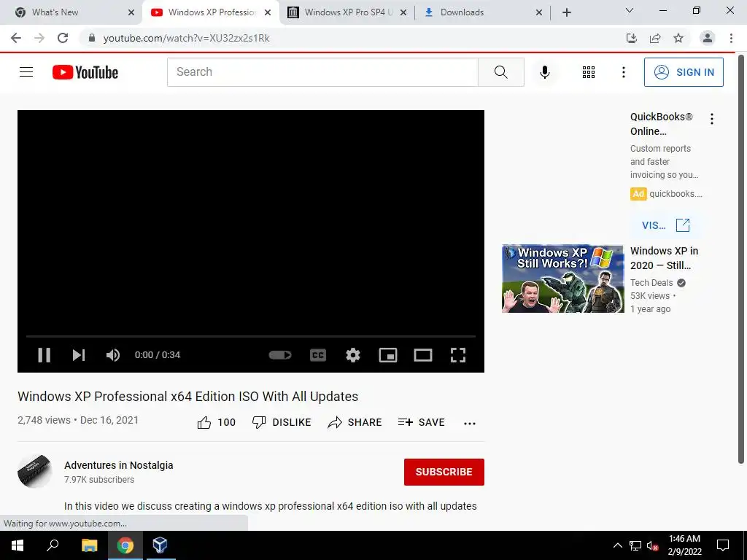Open the QuickBooks Online ad title
Screen dimensions: 747x560
[661, 124]
